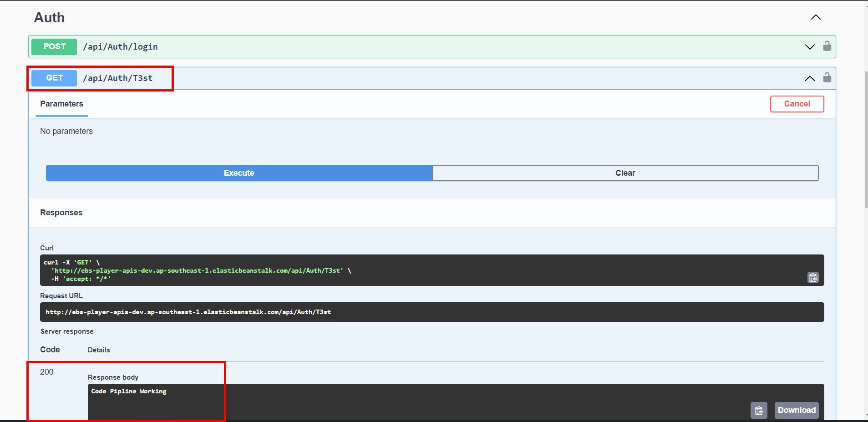Select the Parameters tab
Screen dimensions: 868x422
pyautogui.click(x=61, y=104)
